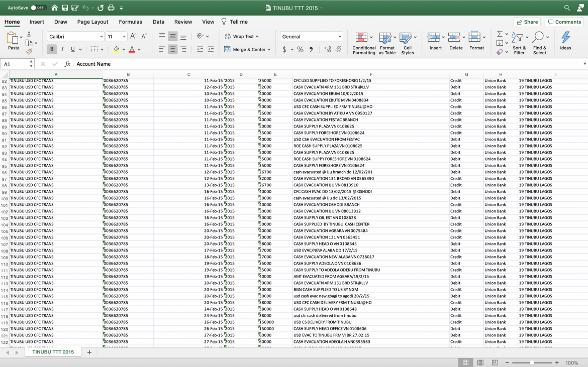This screenshot has height=367, width=588.
Task: Toggle align left
Action: pyautogui.click(x=162, y=49)
